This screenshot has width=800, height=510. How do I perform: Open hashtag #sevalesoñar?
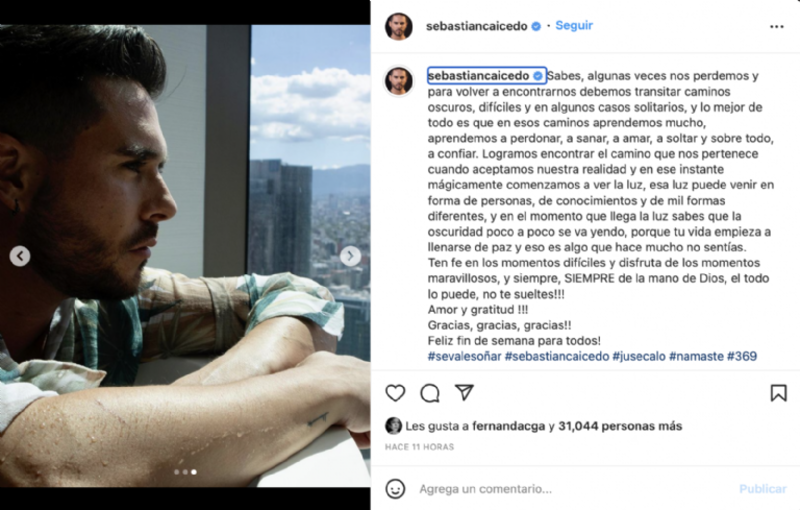click(464, 356)
